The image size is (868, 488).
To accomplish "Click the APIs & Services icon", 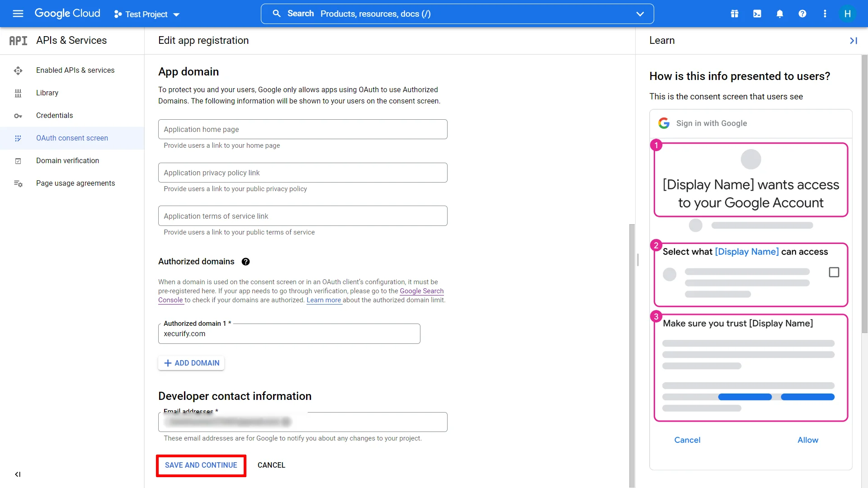I will (x=18, y=40).
